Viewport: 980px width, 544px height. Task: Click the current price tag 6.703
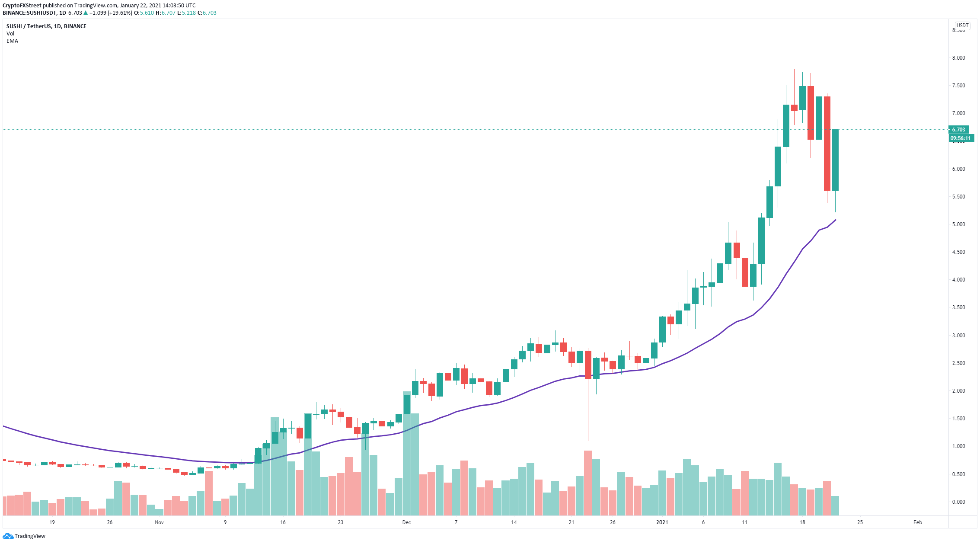pyautogui.click(x=958, y=130)
